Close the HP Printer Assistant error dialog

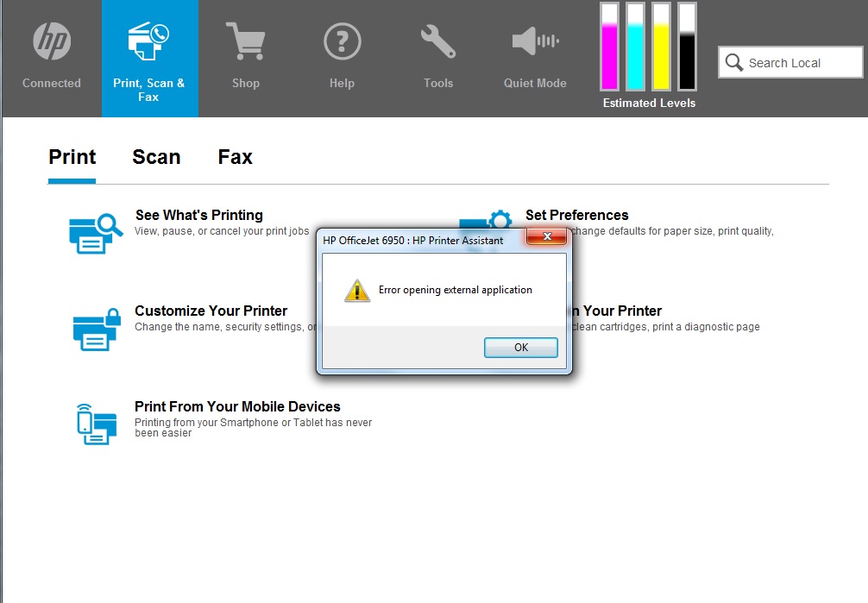click(547, 236)
